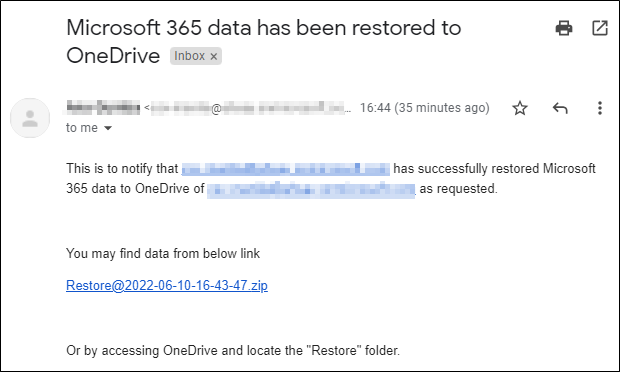This screenshot has height=372, width=620.
Task: Click the blurred link after "OneDrive of"
Action: (x=311, y=189)
